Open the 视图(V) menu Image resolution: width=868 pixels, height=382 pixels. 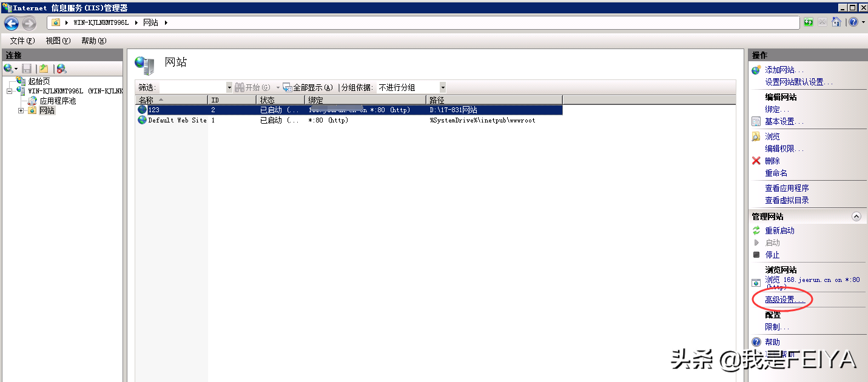(58, 41)
